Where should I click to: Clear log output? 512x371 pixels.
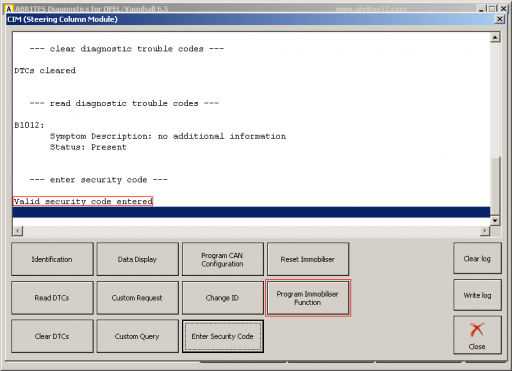(x=477, y=258)
